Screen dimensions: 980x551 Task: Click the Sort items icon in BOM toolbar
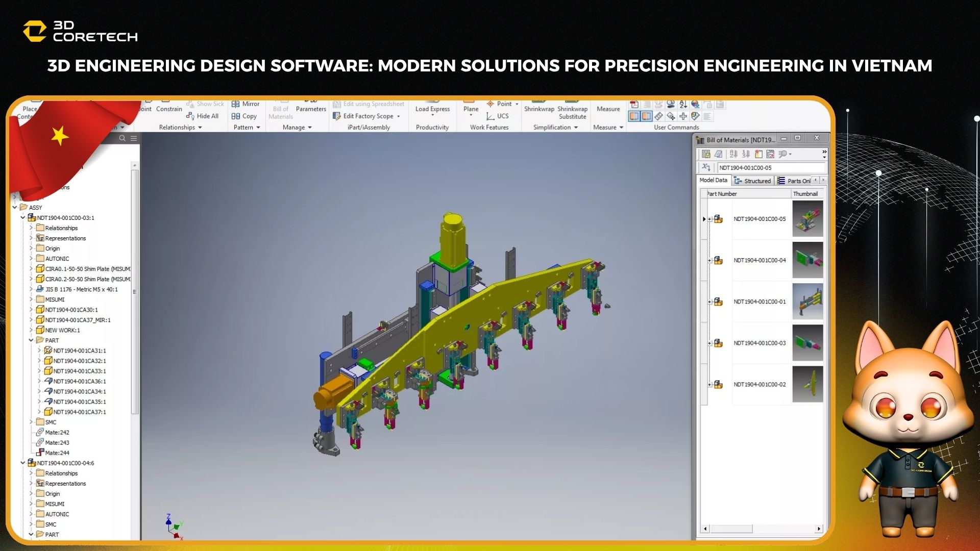[x=733, y=154]
